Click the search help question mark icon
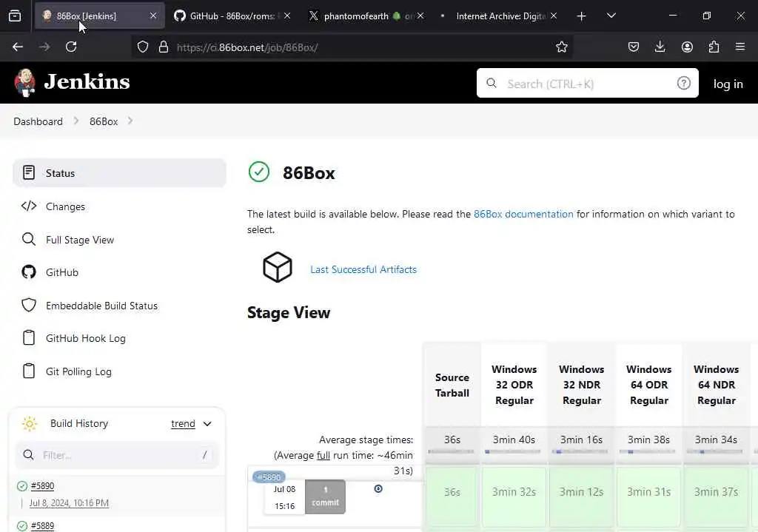Viewport: 758px width, 532px height. coord(683,83)
